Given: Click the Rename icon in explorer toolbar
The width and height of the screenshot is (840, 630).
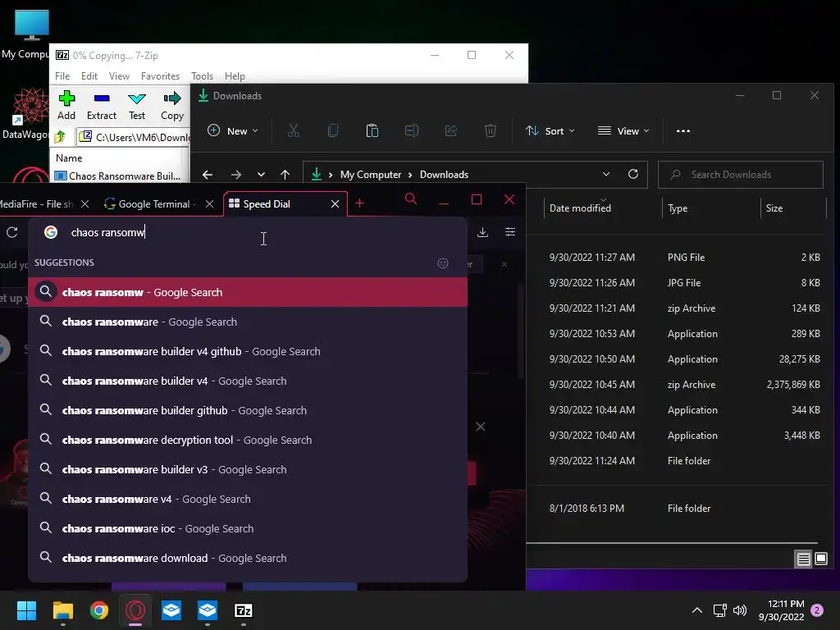Looking at the screenshot, I should point(412,130).
